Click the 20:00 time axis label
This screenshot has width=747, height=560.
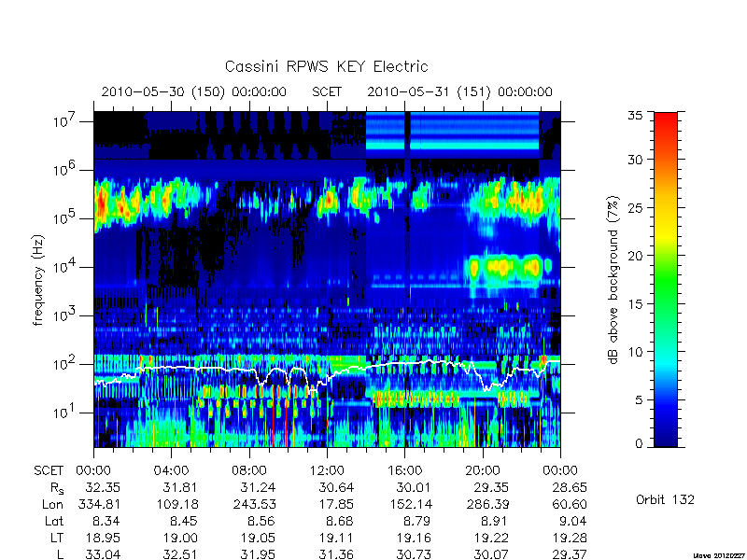tap(483, 471)
